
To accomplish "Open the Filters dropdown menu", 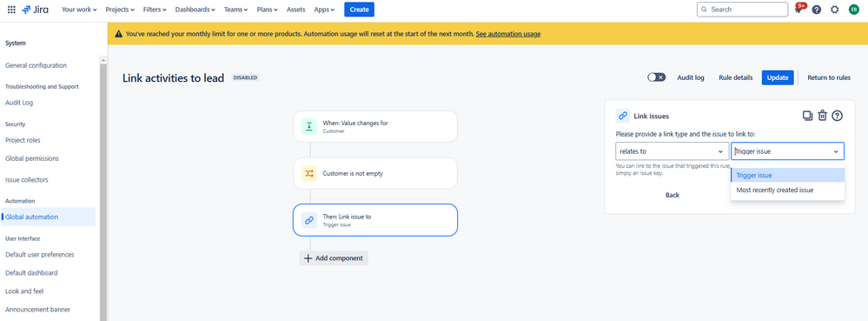I will [x=155, y=10].
